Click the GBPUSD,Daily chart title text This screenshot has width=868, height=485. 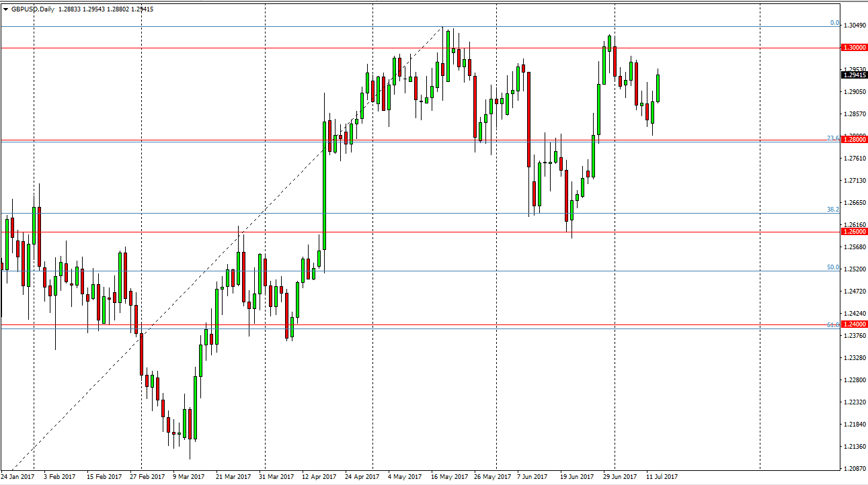34,10
